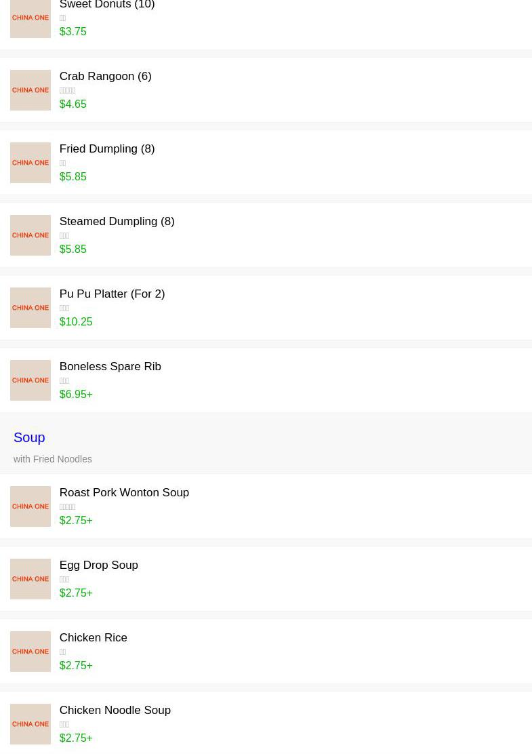Choose the Egg Drop Soup item name
Viewport: 532px width, 756px height.
tap(98, 565)
